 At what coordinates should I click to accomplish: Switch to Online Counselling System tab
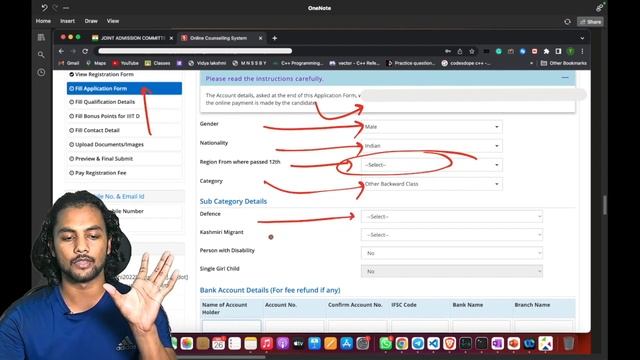coord(222,38)
